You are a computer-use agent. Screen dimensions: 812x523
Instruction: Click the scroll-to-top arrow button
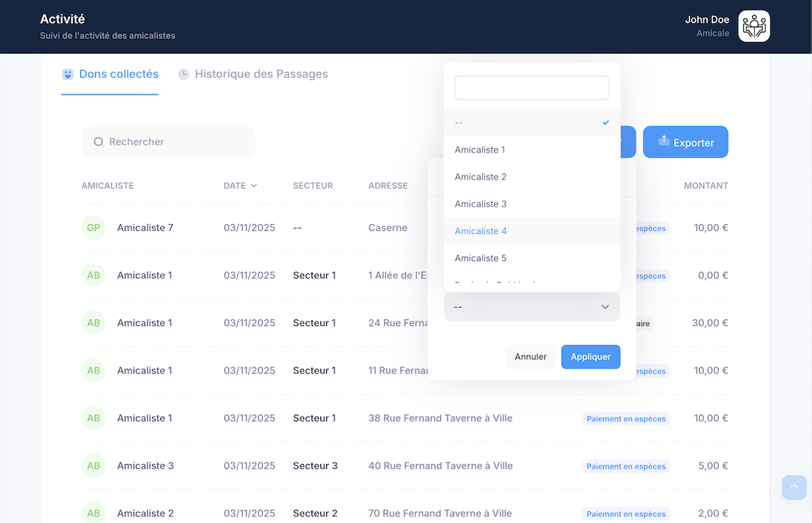pos(794,487)
